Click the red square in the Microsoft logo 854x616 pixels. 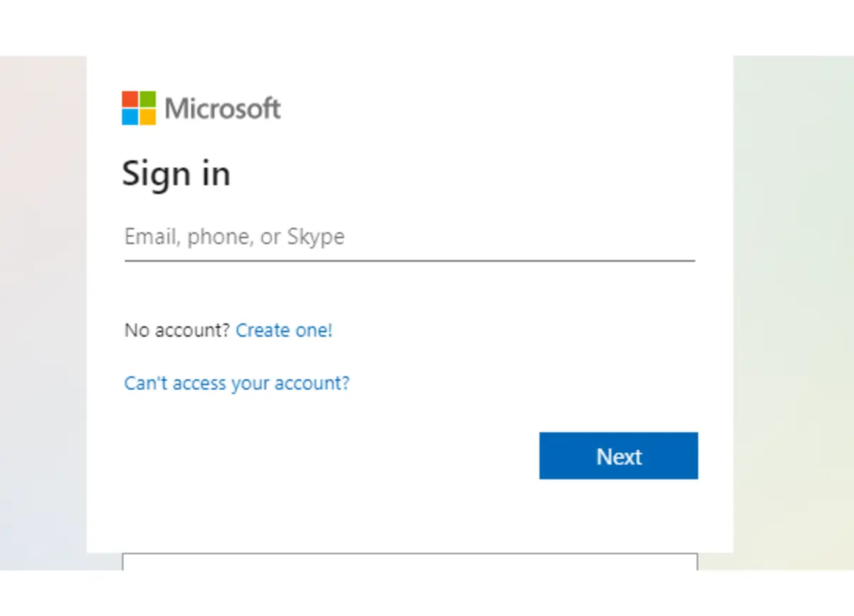(x=130, y=99)
